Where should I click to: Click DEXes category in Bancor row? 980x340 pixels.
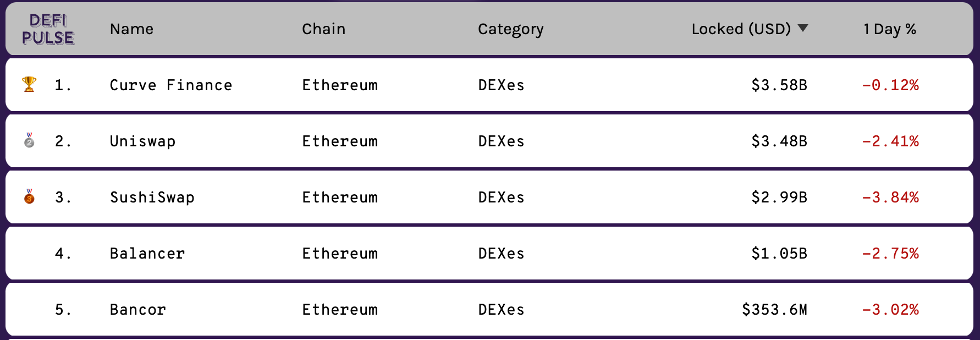(x=500, y=310)
